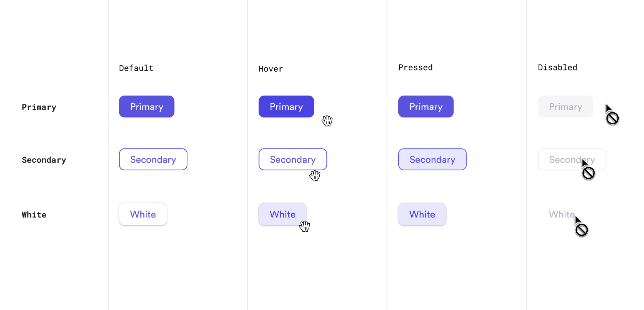Screen dimensions: 644x310
Task: Click the not-allowed cursor icon near disabled White
Action: tap(581, 227)
